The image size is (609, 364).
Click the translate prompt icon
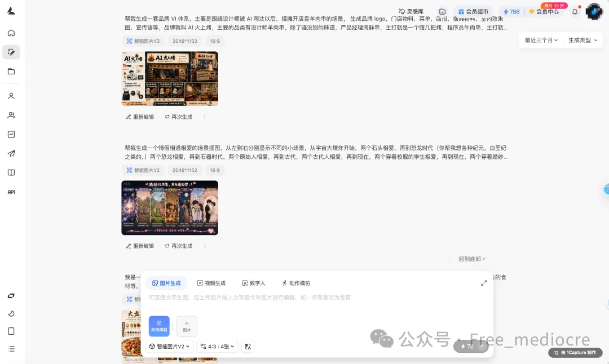pyautogui.click(x=248, y=347)
